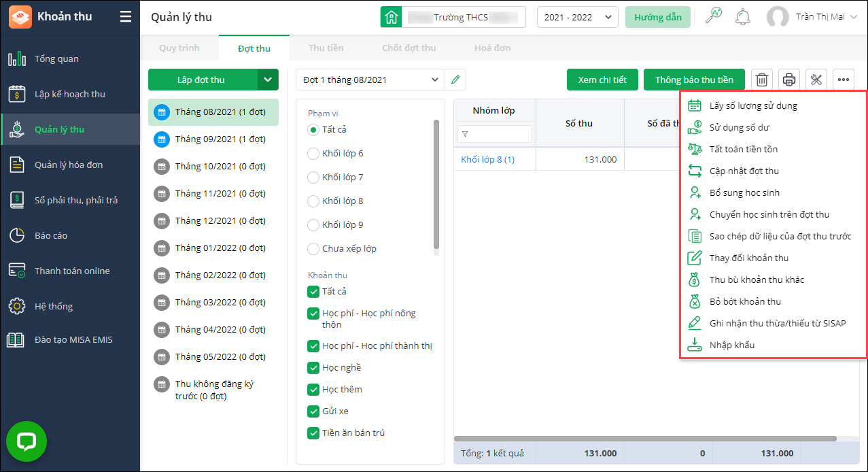This screenshot has height=472, width=868.
Task: Click the user avatar picture
Action: [x=778, y=18]
